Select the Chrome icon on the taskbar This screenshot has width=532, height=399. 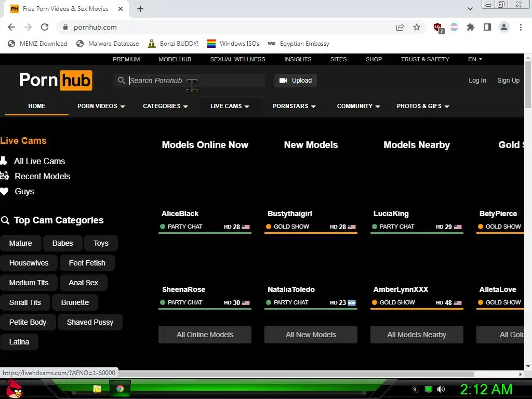120,389
